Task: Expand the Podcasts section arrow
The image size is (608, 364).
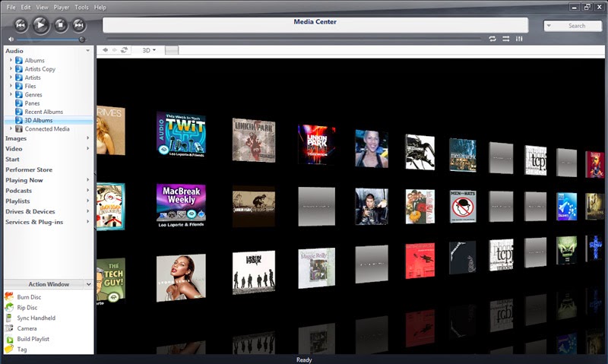Action: (x=88, y=190)
